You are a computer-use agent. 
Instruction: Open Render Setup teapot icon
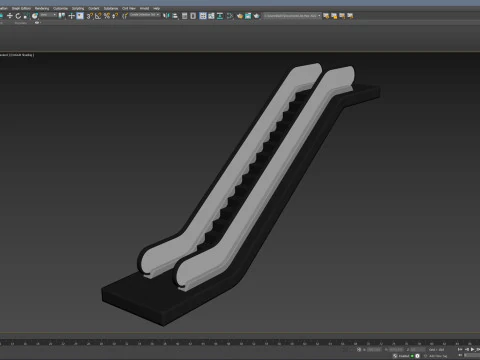point(240,16)
